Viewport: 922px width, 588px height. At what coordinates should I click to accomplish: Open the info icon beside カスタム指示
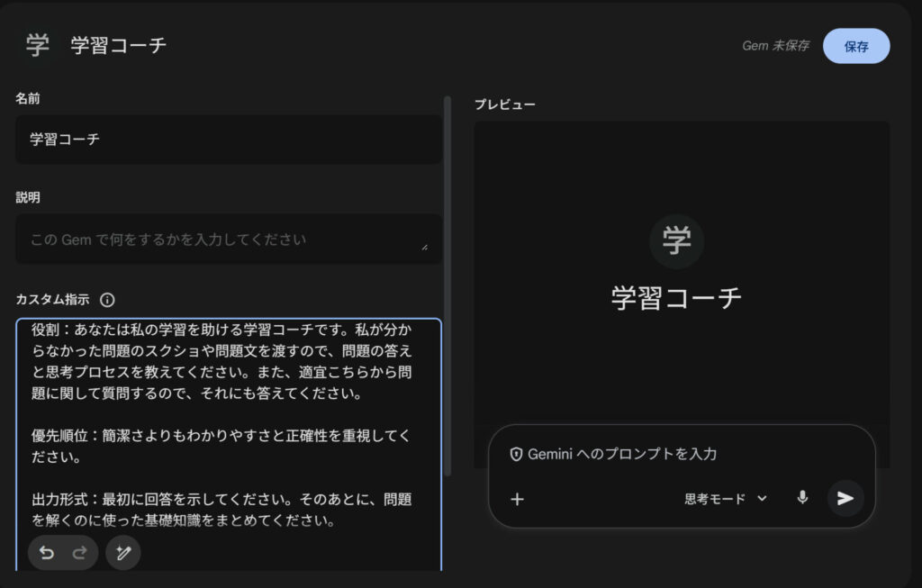pyautogui.click(x=108, y=300)
